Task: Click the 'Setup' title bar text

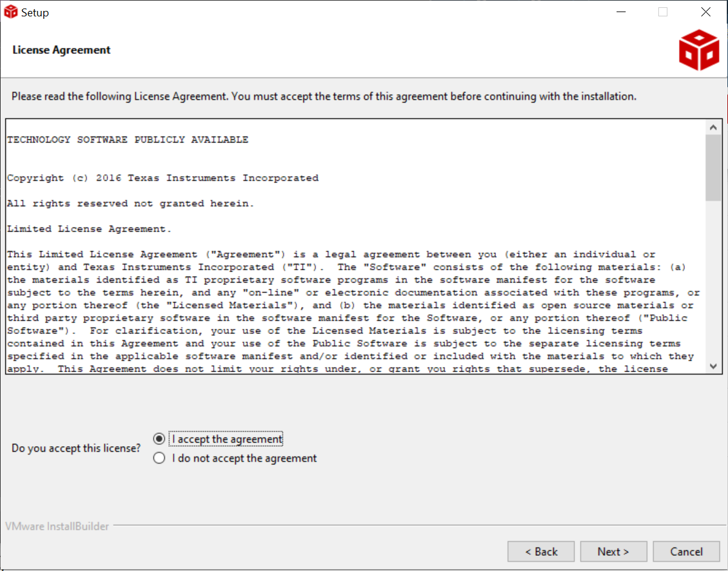Action: 35,12
